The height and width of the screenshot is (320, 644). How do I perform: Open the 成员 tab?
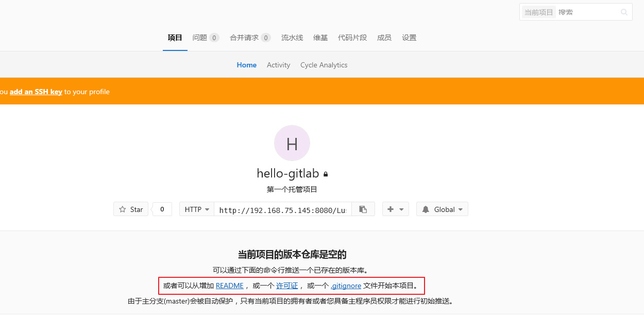pyautogui.click(x=384, y=38)
